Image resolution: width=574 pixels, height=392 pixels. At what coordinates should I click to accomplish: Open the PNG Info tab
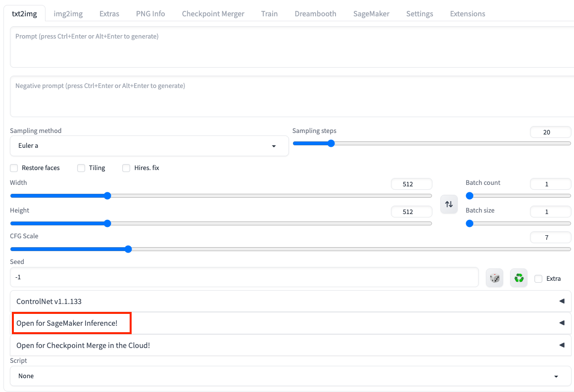[x=150, y=14]
